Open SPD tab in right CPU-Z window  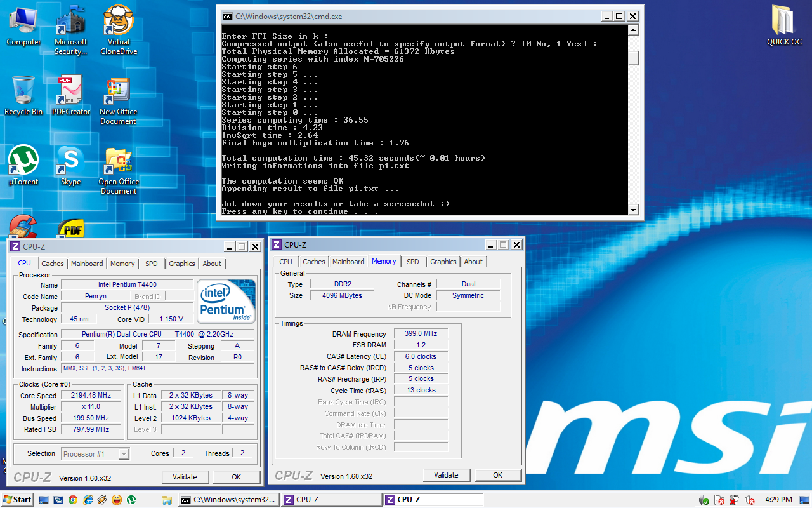pyautogui.click(x=413, y=262)
